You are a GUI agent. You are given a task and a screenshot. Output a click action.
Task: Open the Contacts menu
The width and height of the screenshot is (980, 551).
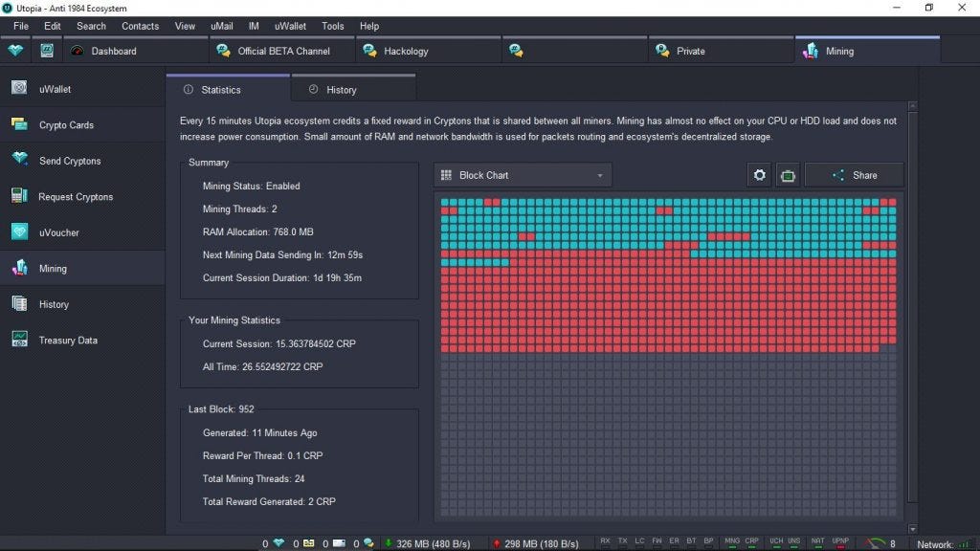click(140, 26)
